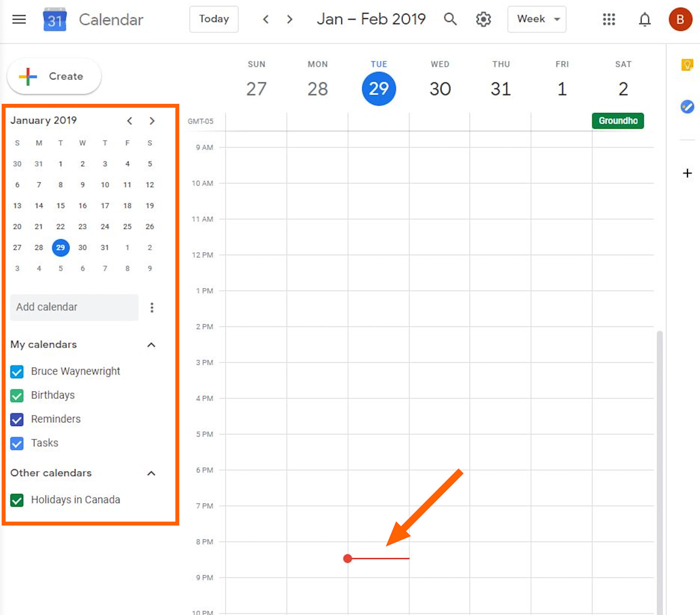The image size is (700, 615).
Task: Click the Today button
Action: [213, 19]
